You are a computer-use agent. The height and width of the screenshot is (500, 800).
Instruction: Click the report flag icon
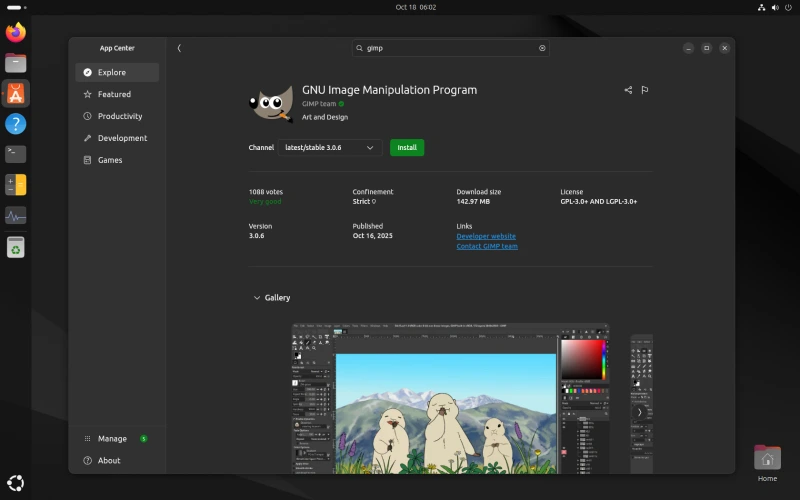click(x=645, y=90)
